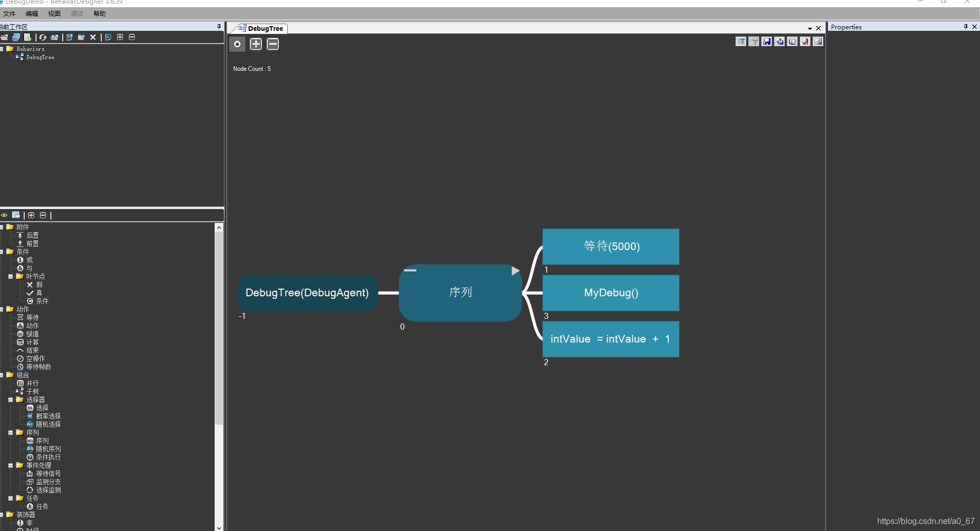The image size is (980, 531).
Task: Switch to the DebugTree tab
Action: click(262, 28)
